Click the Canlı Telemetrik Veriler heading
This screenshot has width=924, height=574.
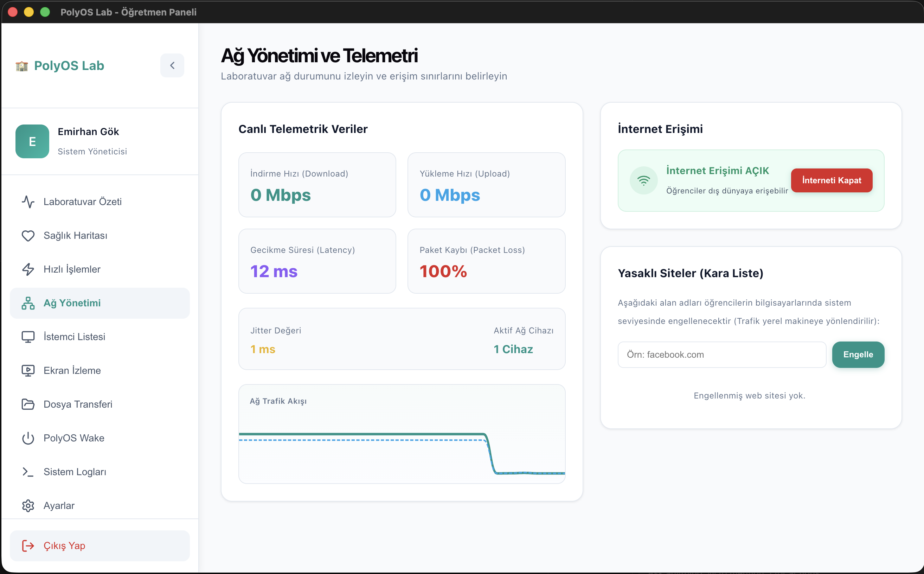click(x=303, y=129)
